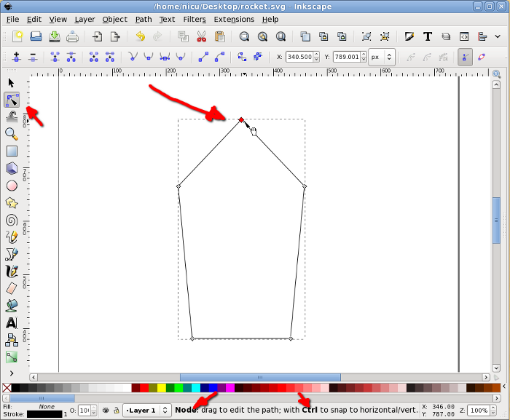
Task: Pick the yellow palette swatch
Action: click(162, 388)
